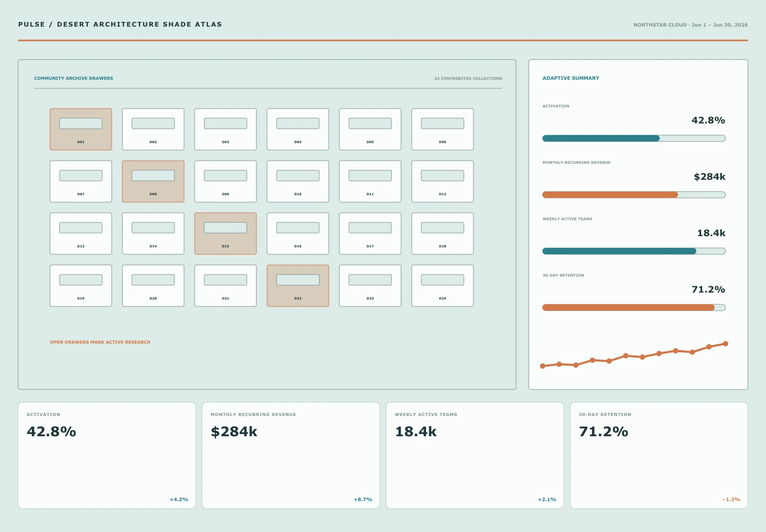Click drawer D04
The height and width of the screenshot is (532, 766).
click(x=298, y=129)
